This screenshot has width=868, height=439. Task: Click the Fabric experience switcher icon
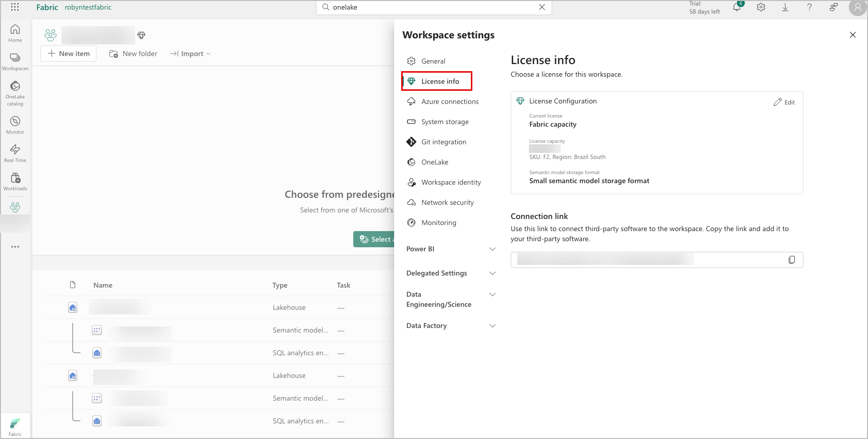point(15,426)
